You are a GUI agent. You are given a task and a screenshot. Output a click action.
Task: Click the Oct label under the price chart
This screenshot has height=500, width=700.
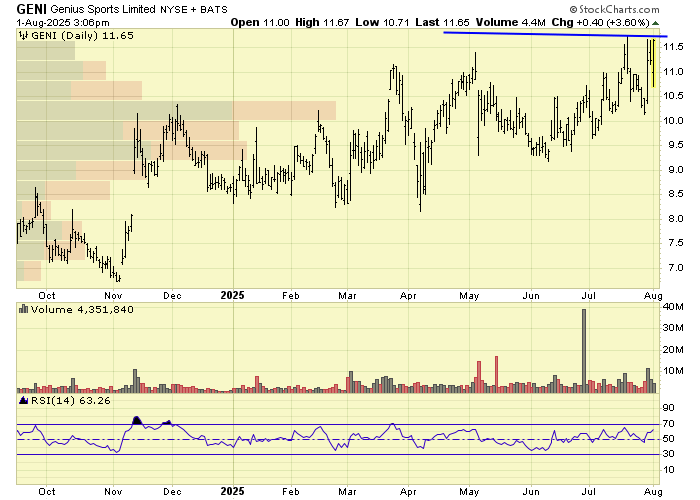click(x=46, y=296)
